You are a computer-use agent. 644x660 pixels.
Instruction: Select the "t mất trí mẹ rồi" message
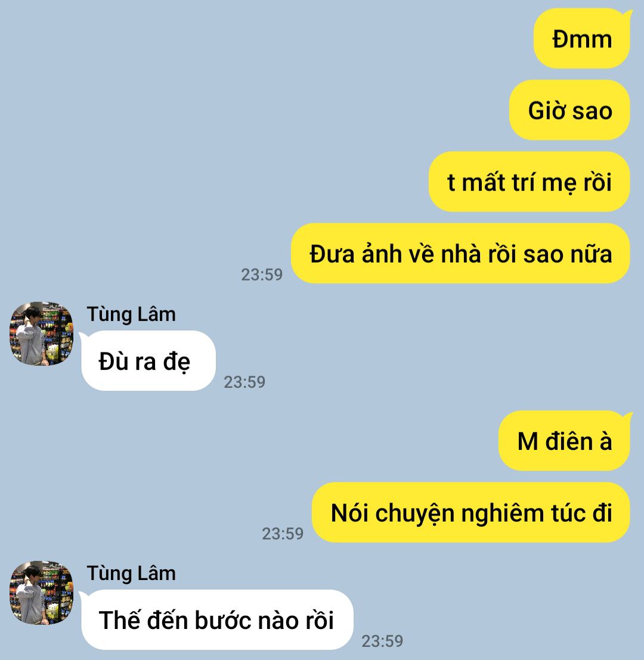pos(529,182)
